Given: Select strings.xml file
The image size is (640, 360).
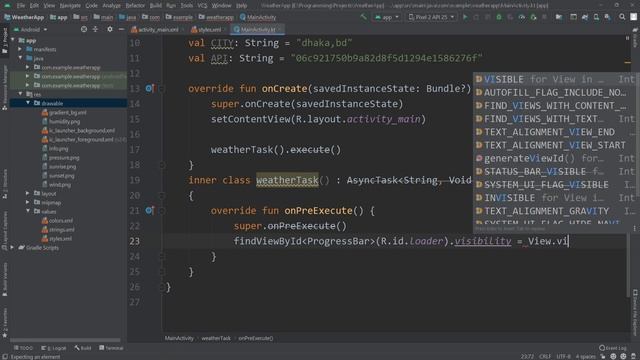Looking at the screenshot, I should click(58, 229).
